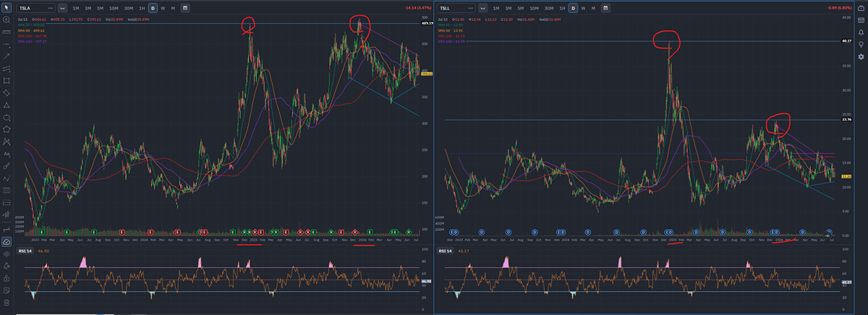The width and height of the screenshot is (868, 315).
Task: Switch TSLL chart to W timeframe
Action: (x=583, y=8)
